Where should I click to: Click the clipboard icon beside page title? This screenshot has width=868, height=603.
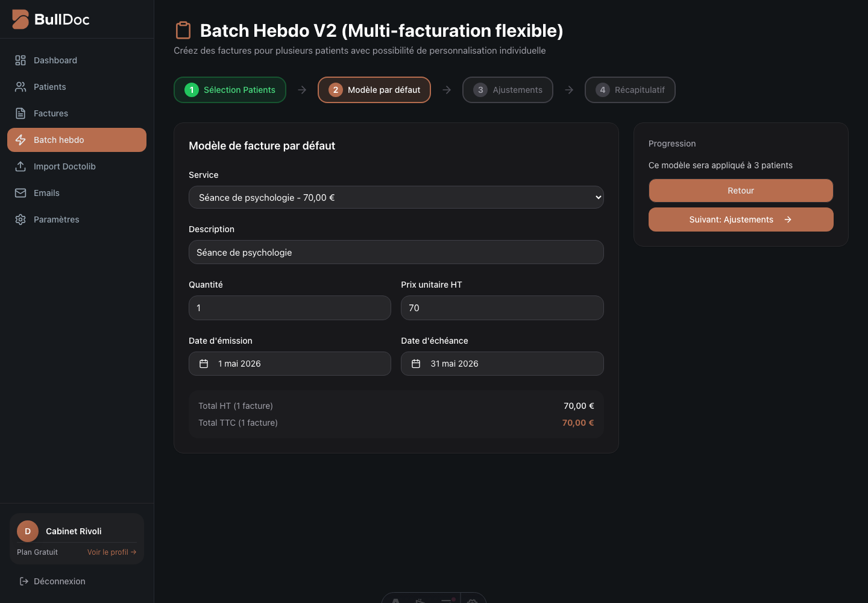[x=183, y=30]
